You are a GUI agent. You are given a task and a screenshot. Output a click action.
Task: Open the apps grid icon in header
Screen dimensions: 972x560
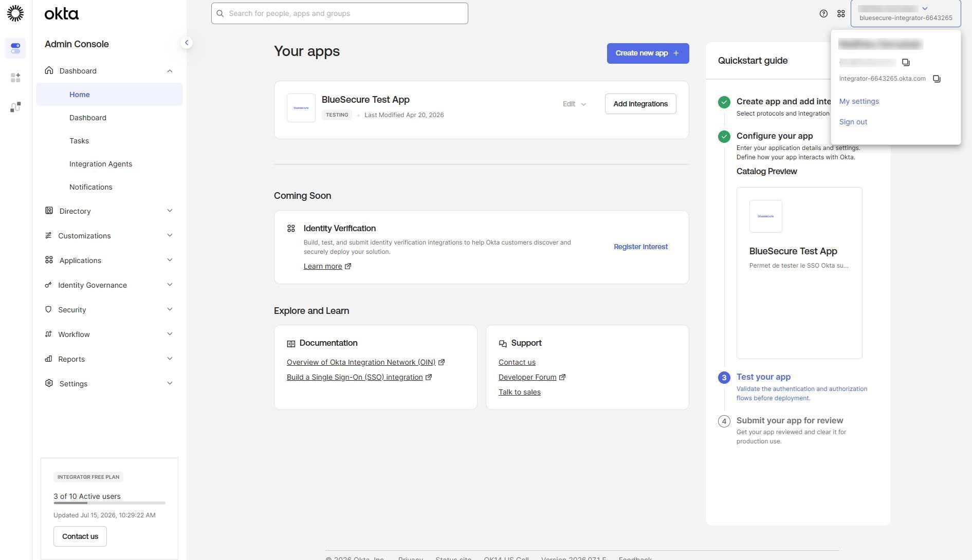coord(841,14)
